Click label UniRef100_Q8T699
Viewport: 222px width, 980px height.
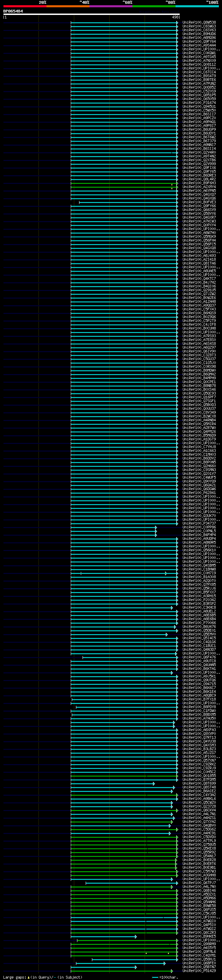[x=199, y=783]
